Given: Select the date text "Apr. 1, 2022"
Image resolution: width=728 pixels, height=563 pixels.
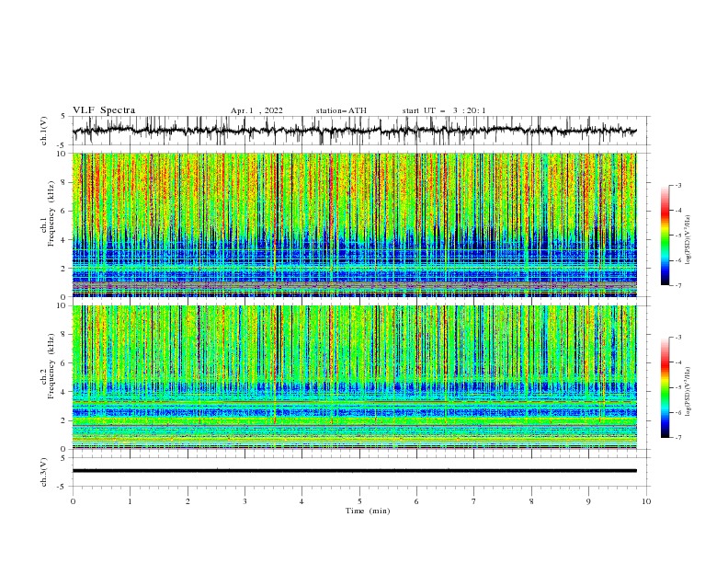Looking at the screenshot, I should 256,110.
